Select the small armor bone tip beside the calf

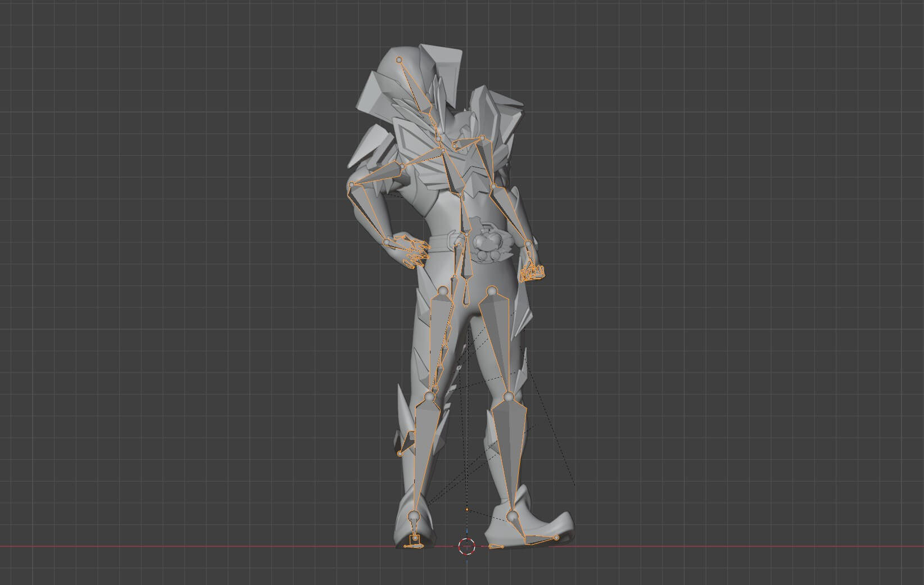pos(400,454)
